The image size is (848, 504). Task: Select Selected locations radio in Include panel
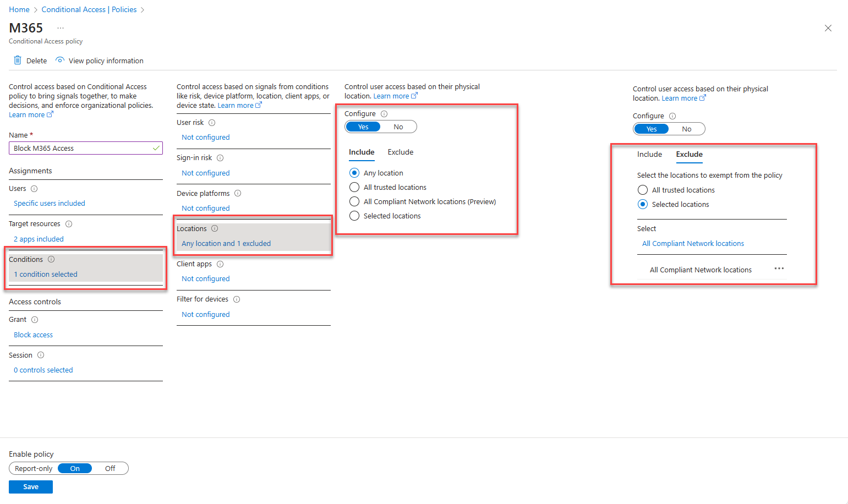[x=354, y=216]
